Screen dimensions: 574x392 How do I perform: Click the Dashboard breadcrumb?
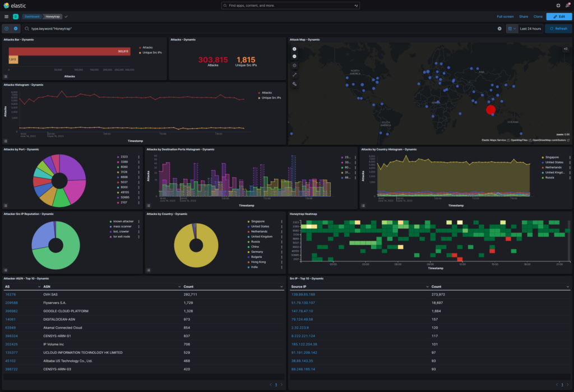pyautogui.click(x=32, y=16)
